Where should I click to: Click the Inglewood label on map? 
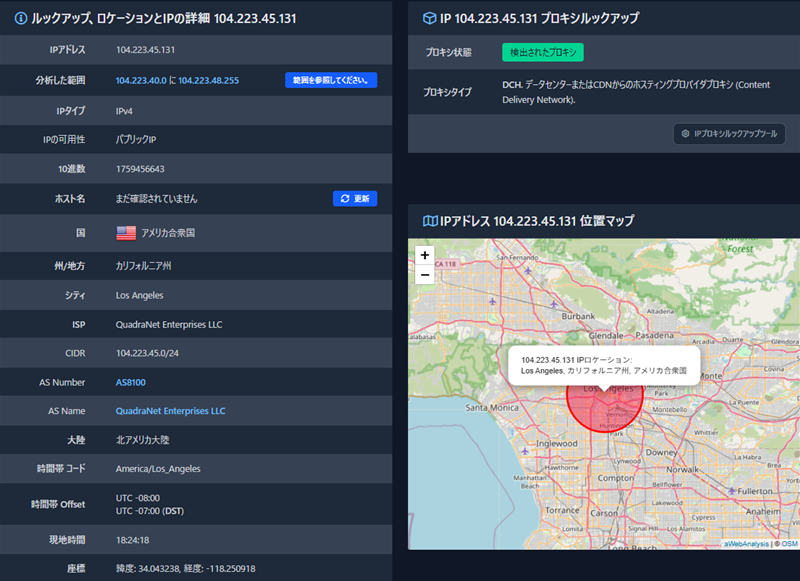(557, 444)
